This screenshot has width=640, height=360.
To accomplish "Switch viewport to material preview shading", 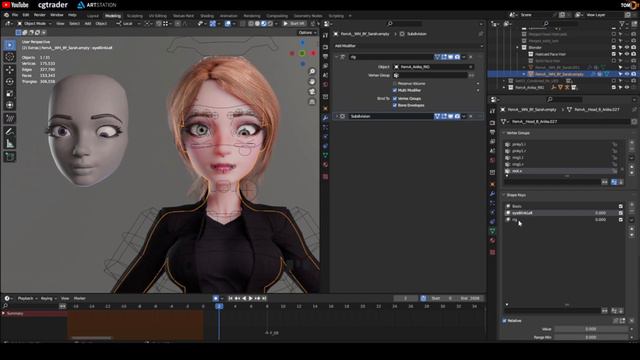I will pyautogui.click(x=264, y=24).
